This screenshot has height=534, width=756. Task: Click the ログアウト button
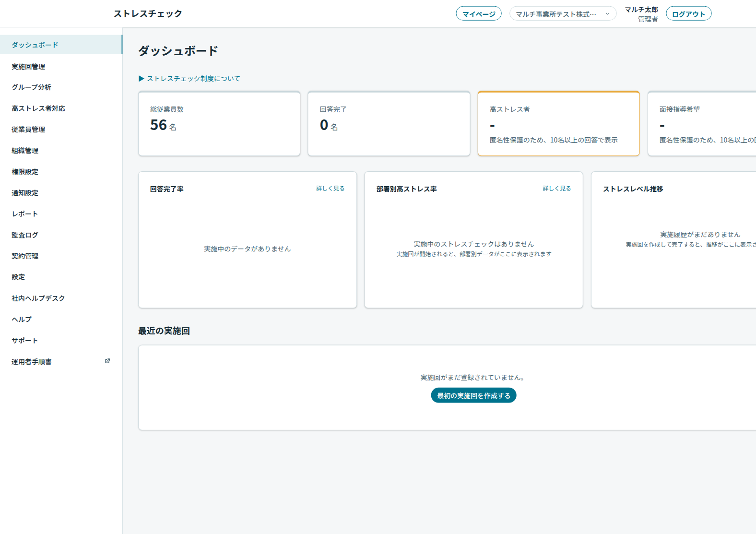pyautogui.click(x=688, y=14)
